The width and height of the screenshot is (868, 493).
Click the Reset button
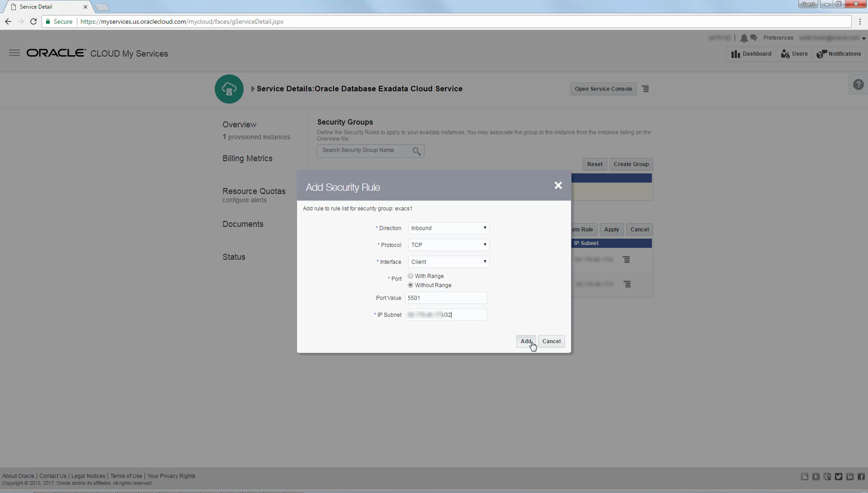[594, 164]
